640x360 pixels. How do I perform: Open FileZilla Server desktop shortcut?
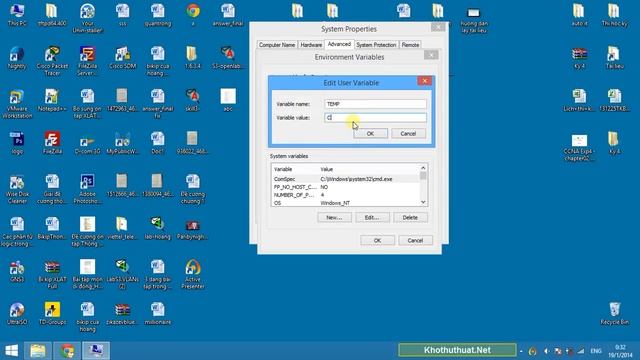87,61
